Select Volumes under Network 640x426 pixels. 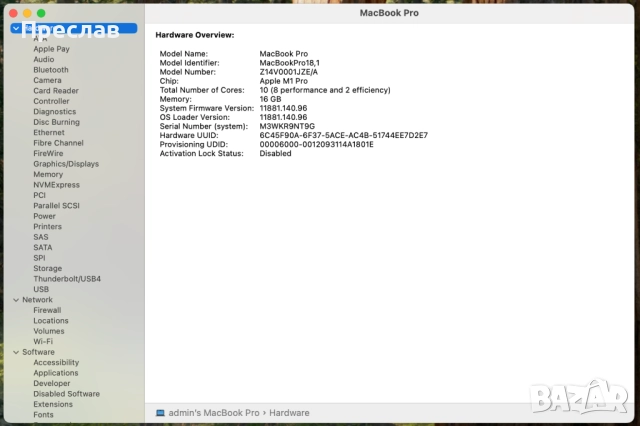[x=49, y=331]
